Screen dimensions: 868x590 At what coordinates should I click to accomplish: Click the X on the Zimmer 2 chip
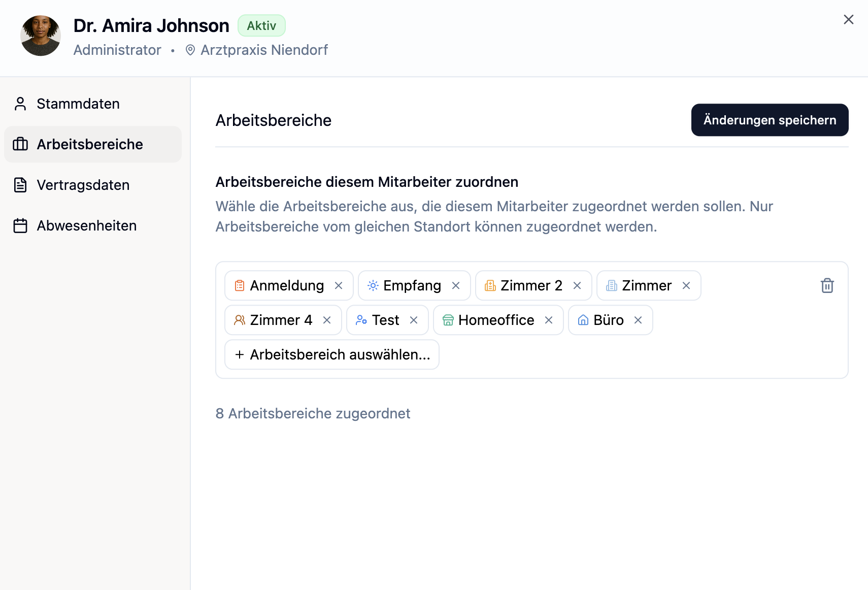577,286
